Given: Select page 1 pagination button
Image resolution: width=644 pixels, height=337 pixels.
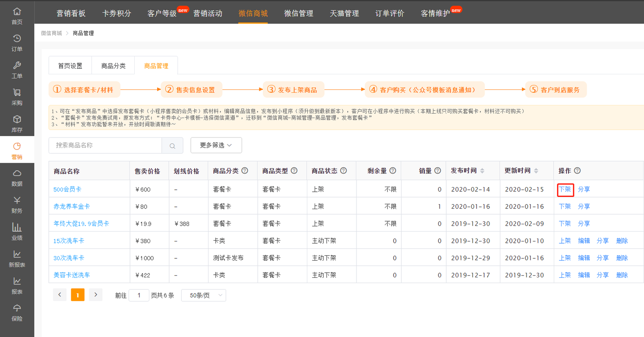Looking at the screenshot, I should pos(78,295).
